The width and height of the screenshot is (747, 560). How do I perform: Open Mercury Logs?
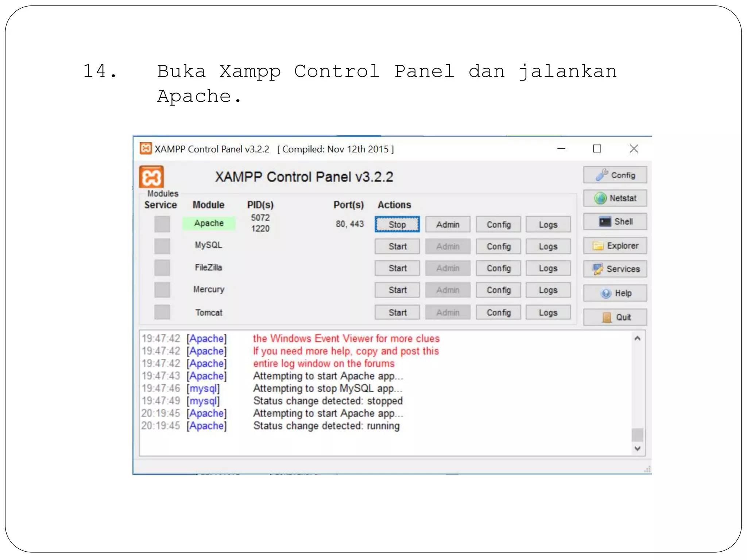click(548, 290)
